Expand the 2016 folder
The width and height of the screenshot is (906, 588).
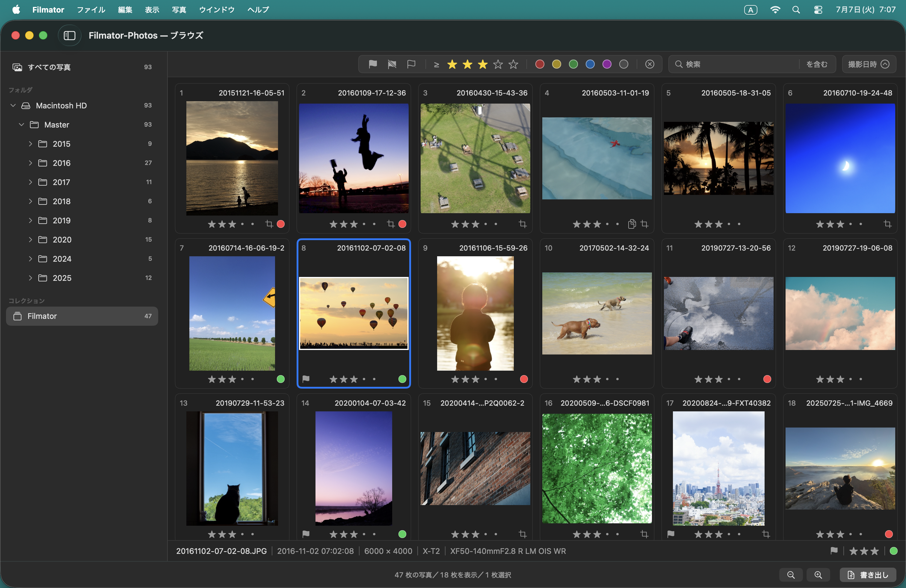[30, 163]
